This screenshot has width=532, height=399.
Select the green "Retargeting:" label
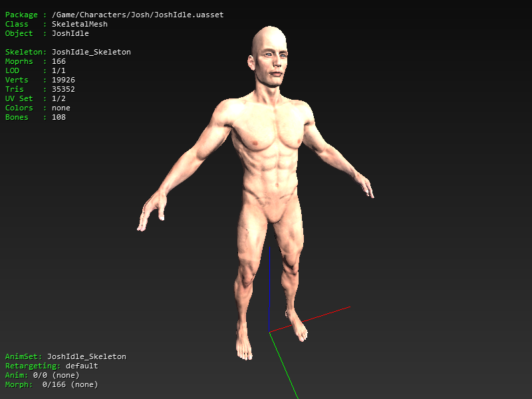[33, 366]
